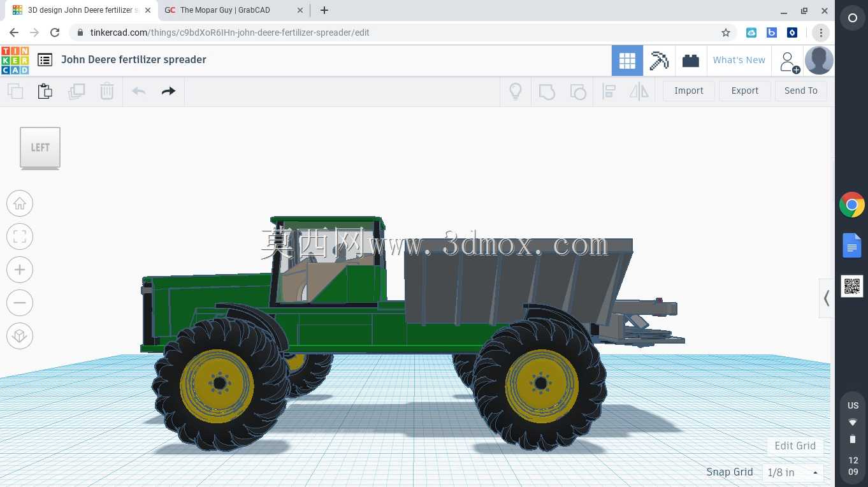Click the Export button
This screenshot has width=868, height=487.
pyautogui.click(x=745, y=91)
